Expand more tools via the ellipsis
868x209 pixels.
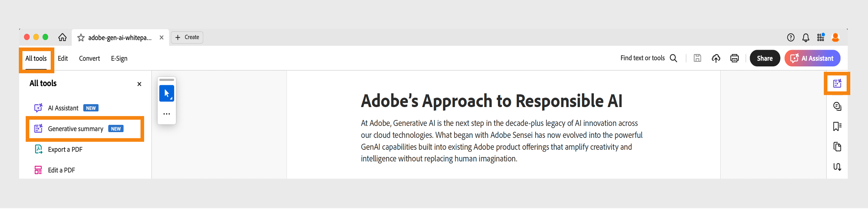[167, 114]
